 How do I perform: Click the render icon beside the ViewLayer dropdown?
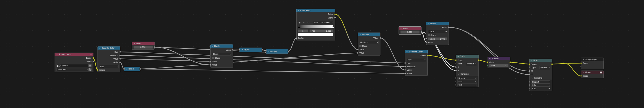[x=90, y=70]
